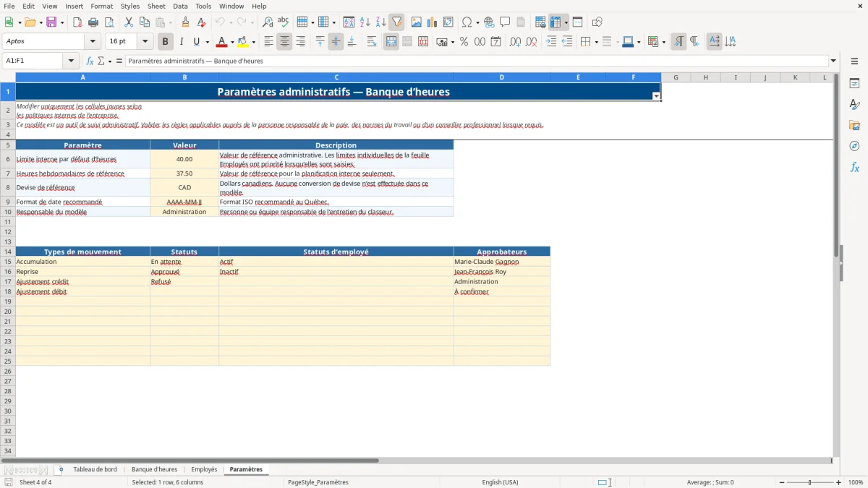Open the Data menu
This screenshot has width=868, height=488.
click(x=180, y=6)
